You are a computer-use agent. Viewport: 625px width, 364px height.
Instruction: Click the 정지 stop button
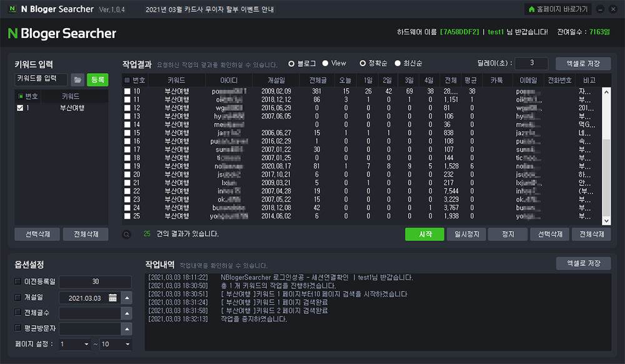(x=507, y=234)
